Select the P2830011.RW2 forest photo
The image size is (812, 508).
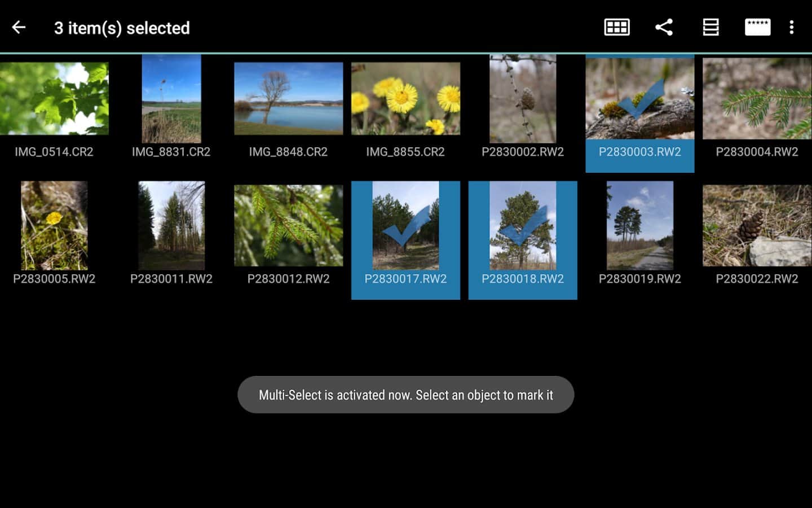tap(171, 226)
